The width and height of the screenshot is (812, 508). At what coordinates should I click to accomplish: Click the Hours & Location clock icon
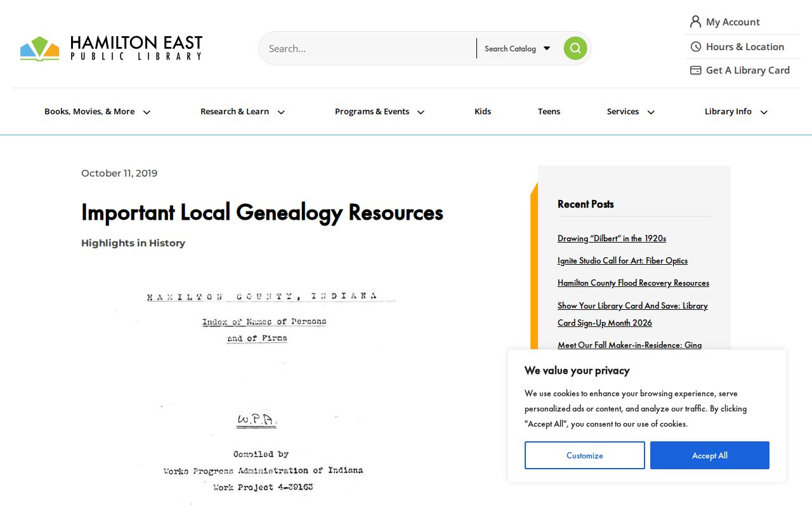(x=696, y=46)
